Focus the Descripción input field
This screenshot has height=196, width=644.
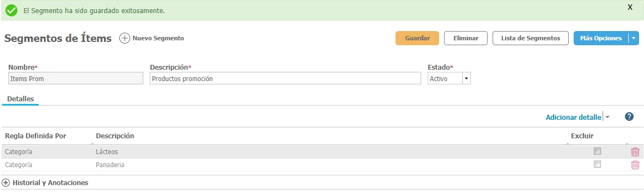click(285, 78)
